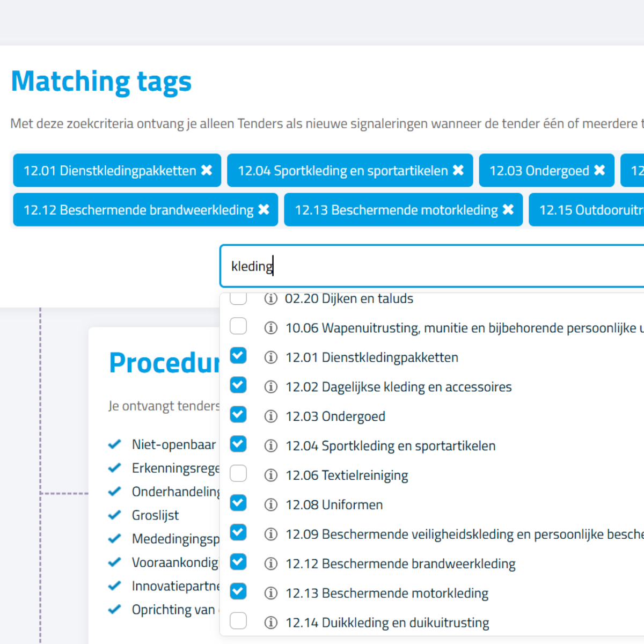644x644 pixels.
Task: Show info for 12.04 Sportkleding option
Action: [271, 446]
